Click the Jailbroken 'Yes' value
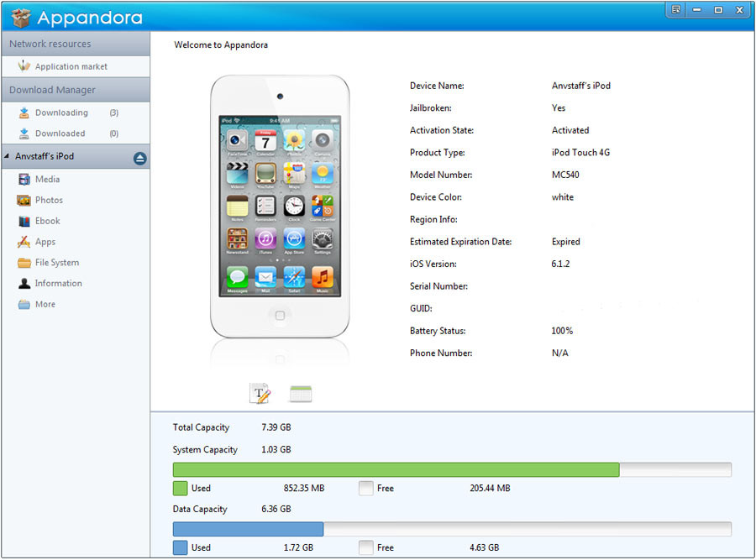 [x=559, y=108]
